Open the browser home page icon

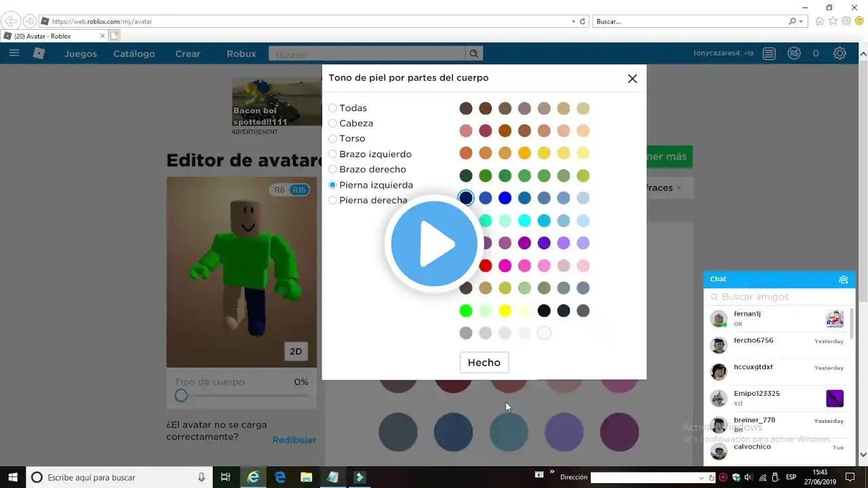click(x=820, y=21)
